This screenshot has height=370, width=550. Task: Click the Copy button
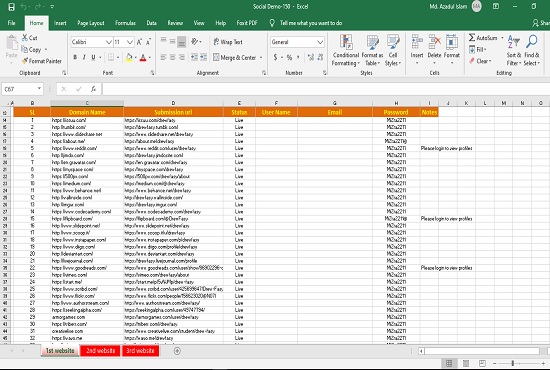pos(32,49)
